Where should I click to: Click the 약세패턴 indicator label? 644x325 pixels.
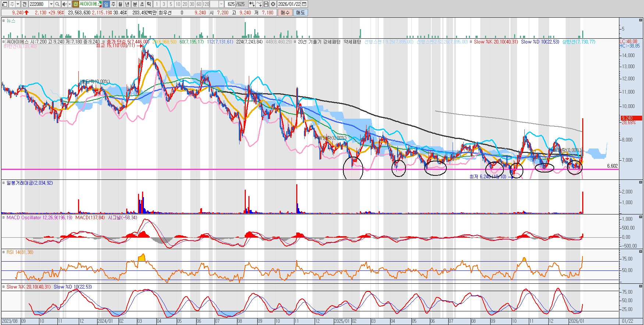[x=352, y=42]
